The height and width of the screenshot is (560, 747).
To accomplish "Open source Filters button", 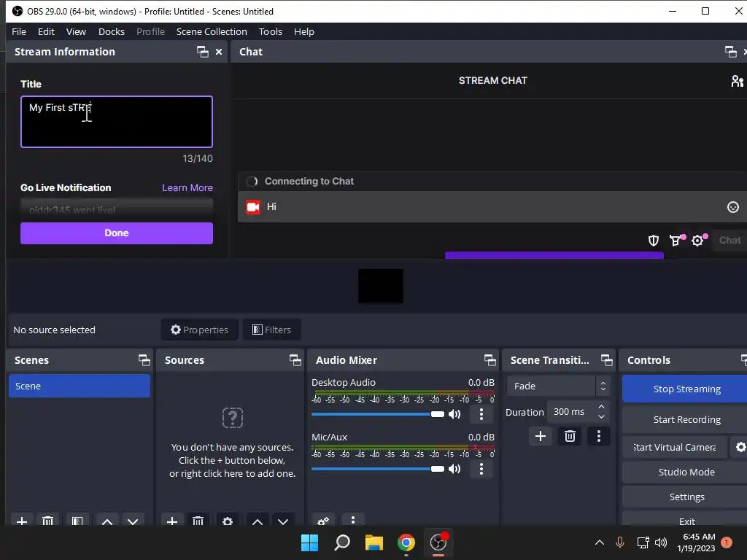I will click(x=271, y=330).
